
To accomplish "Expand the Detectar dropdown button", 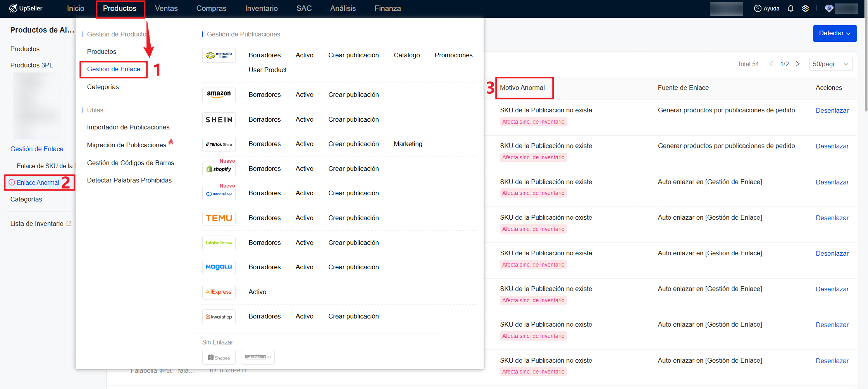I will pyautogui.click(x=834, y=33).
